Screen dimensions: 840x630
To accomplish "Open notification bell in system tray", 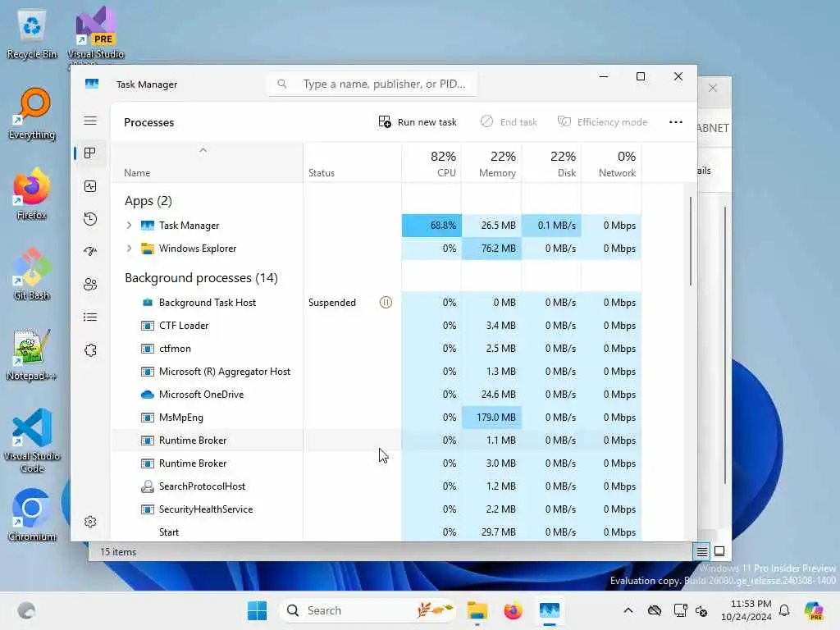I will 784,610.
